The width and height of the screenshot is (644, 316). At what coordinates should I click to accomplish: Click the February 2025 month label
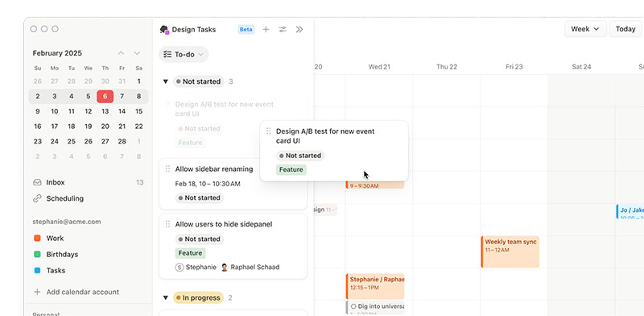click(57, 53)
